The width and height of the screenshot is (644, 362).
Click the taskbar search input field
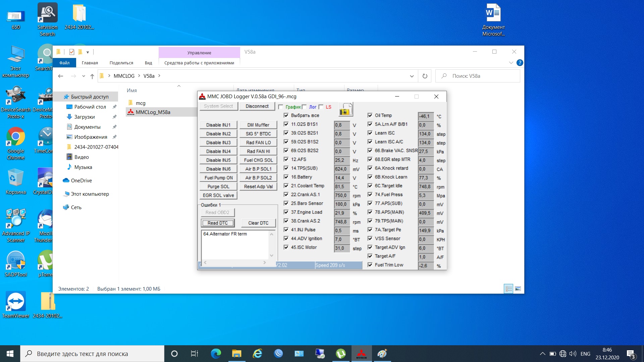[92, 354]
